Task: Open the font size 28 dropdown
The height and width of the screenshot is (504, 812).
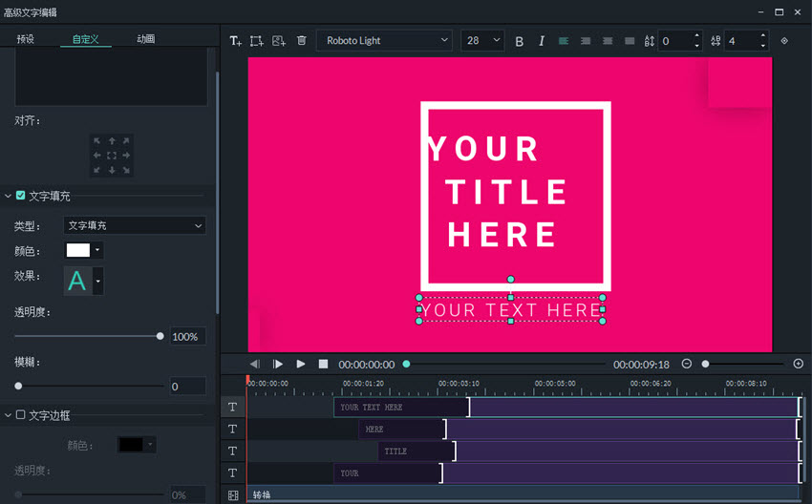Action: (x=483, y=41)
